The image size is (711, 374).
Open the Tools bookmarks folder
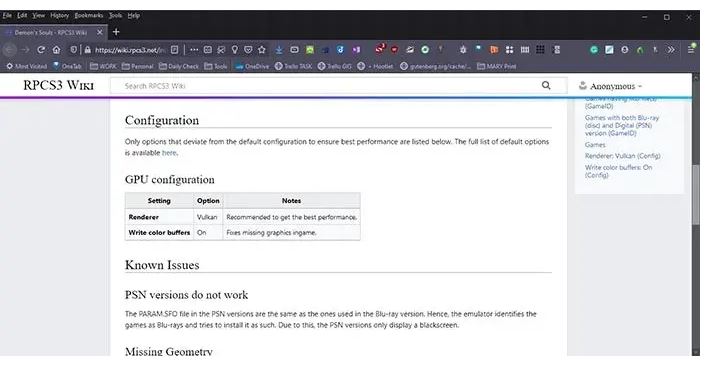coord(216,66)
